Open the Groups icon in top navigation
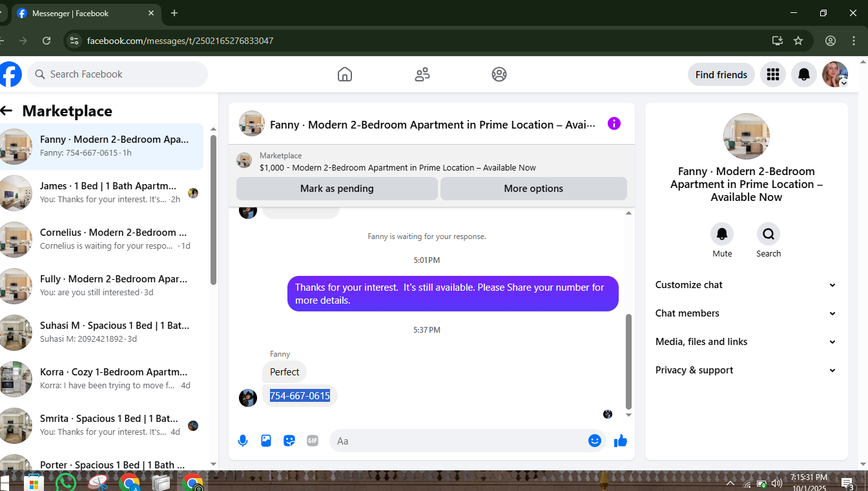This screenshot has height=491, width=868. (499, 74)
